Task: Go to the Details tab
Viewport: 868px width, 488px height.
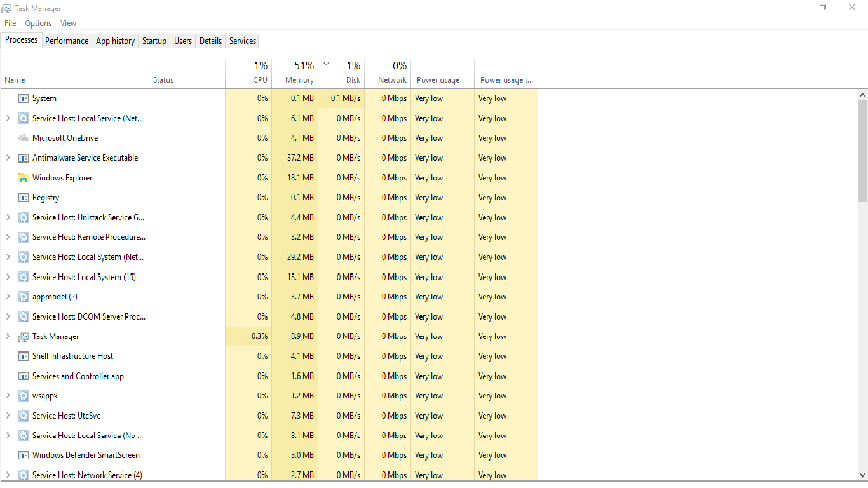Action: point(210,41)
